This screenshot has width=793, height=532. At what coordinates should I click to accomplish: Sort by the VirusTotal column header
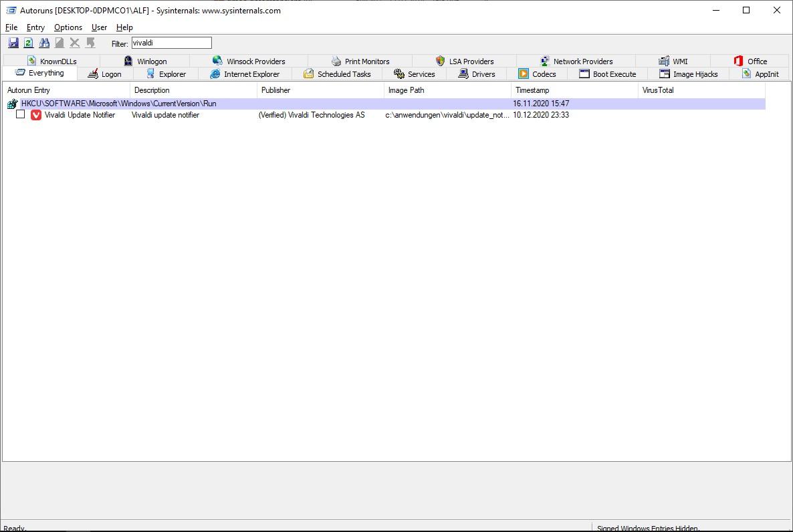tap(701, 90)
